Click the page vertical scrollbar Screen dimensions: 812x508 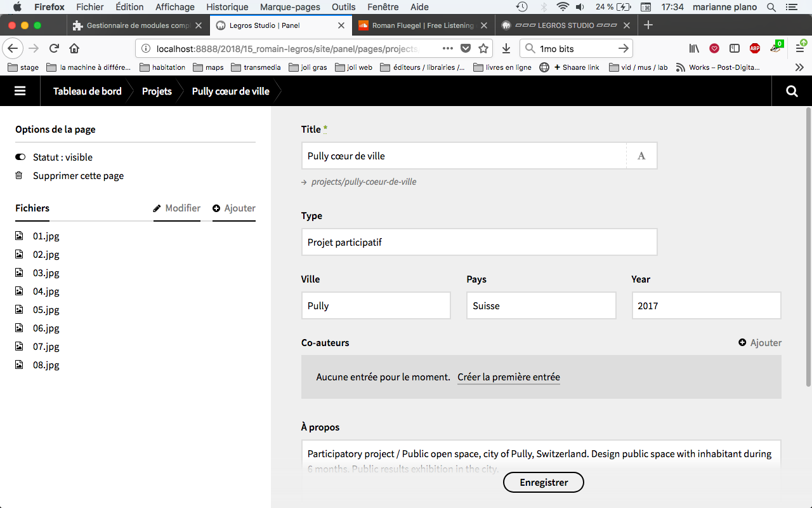tap(808, 248)
